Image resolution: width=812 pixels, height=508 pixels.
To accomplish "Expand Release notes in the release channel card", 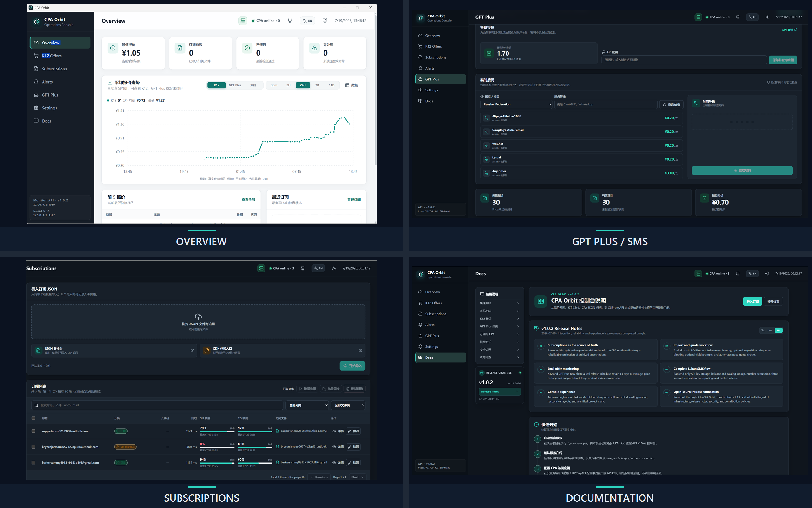I will point(499,392).
